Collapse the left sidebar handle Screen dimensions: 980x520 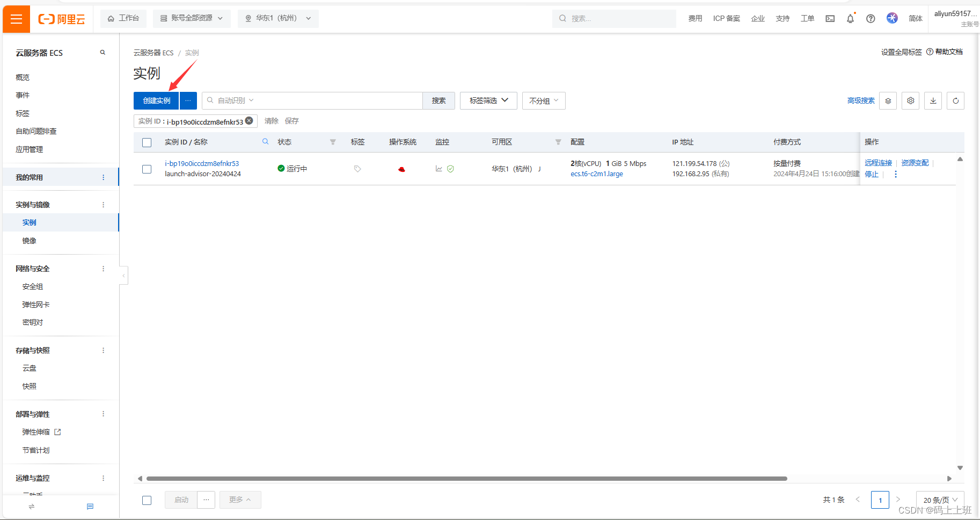123,276
